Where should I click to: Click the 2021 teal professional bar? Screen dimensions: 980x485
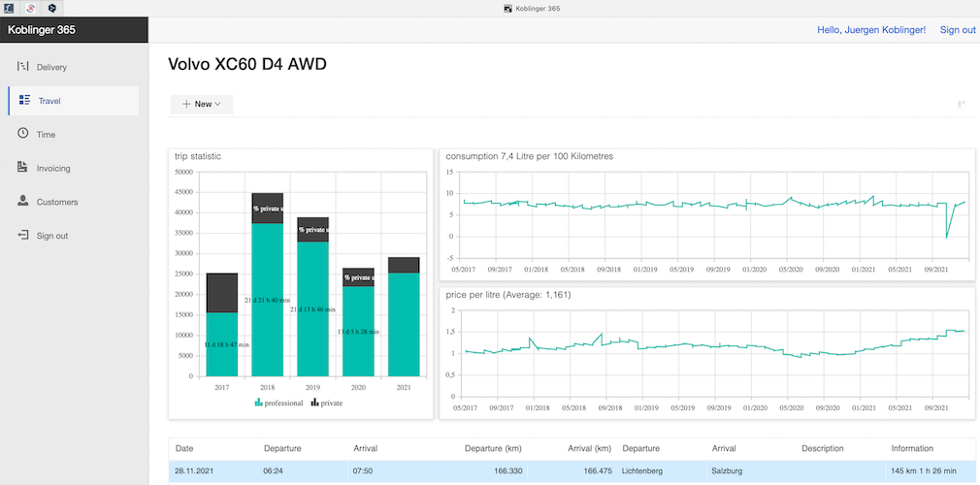click(404, 324)
